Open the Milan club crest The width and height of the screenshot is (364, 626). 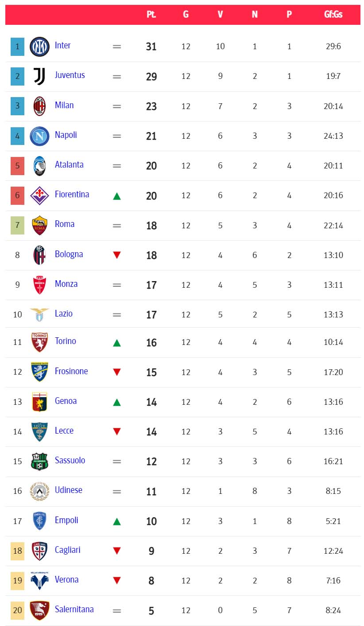coord(39,106)
